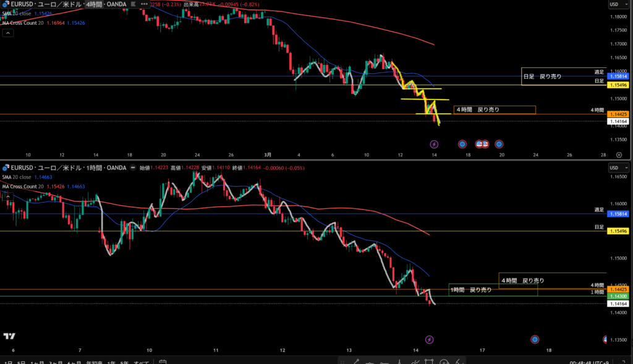Open the calendar go-to-date icon

pos(163,361)
